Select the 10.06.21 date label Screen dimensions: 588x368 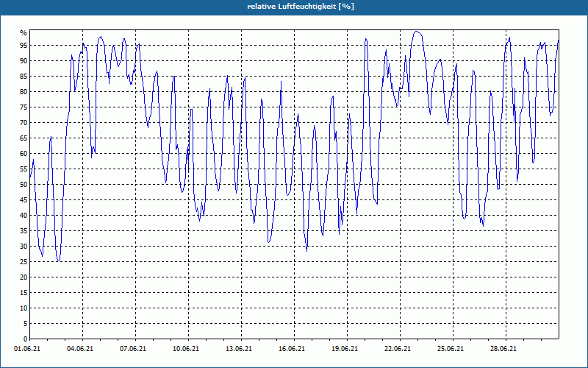[186, 349]
